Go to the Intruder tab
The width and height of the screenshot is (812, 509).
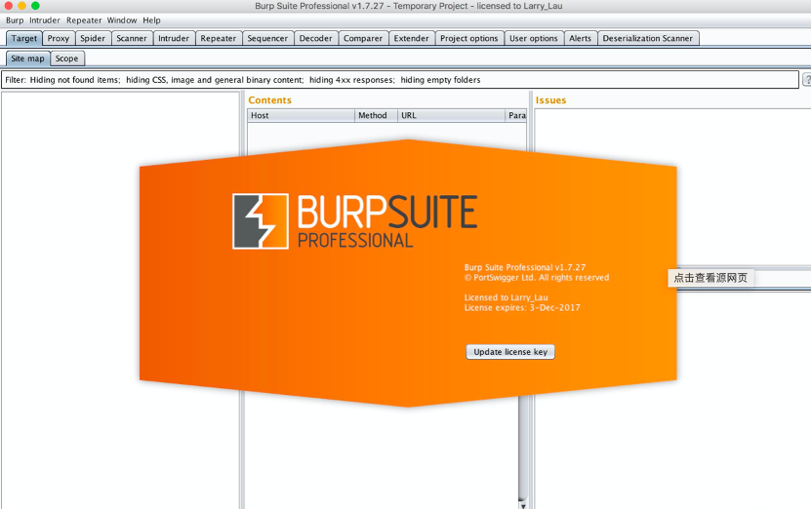click(174, 38)
